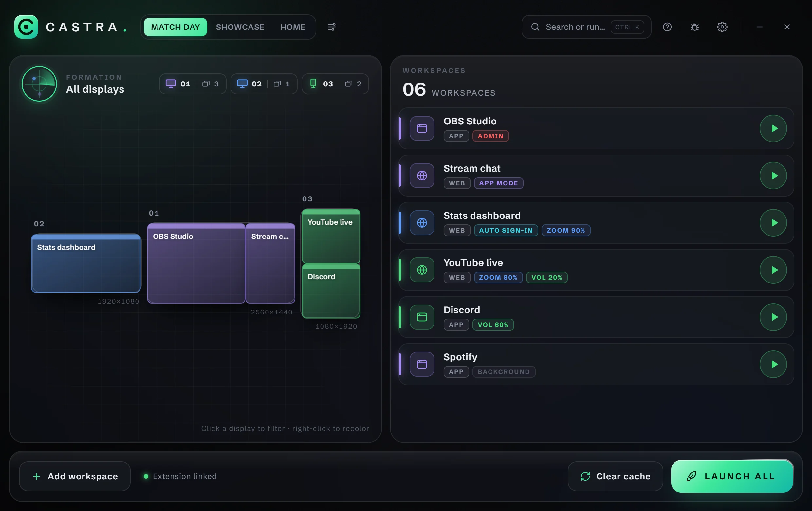Click the Stats dashboard globe icon
The image size is (812, 511).
422,223
